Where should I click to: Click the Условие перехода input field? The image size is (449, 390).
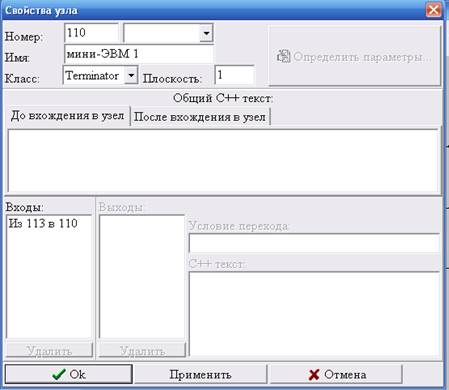314,242
